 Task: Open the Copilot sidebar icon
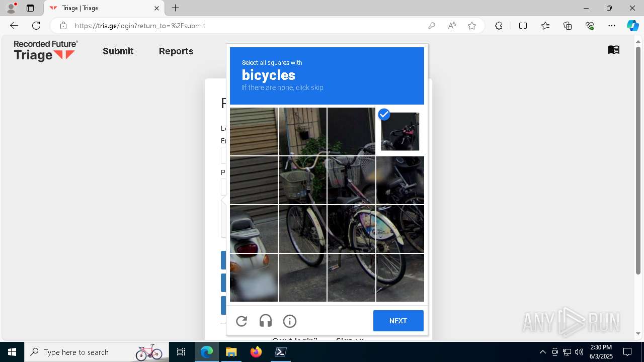(632, 26)
